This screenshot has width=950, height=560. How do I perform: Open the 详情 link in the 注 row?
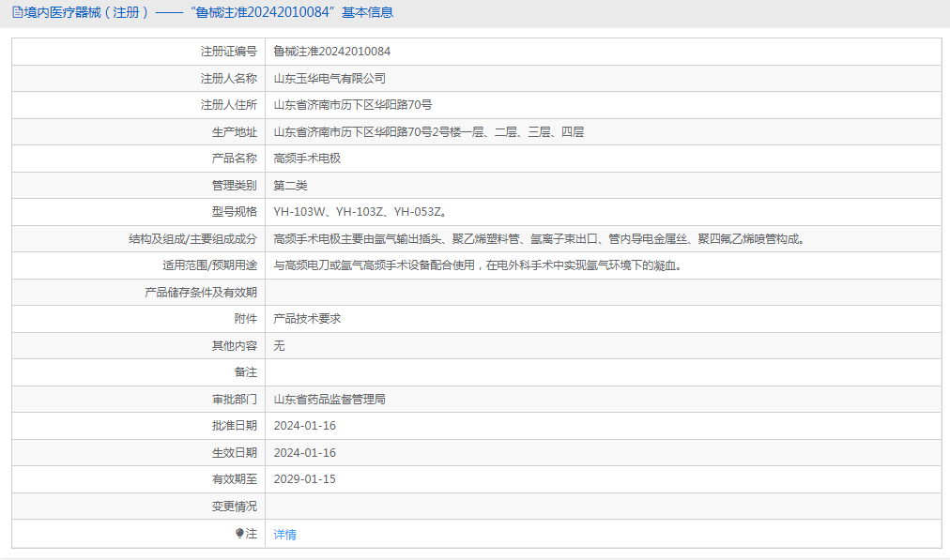(284, 535)
